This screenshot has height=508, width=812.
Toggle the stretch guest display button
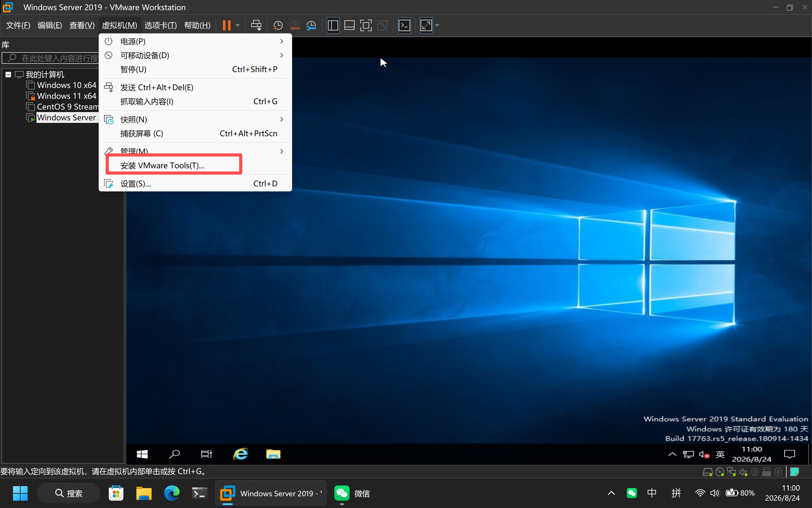[426, 25]
